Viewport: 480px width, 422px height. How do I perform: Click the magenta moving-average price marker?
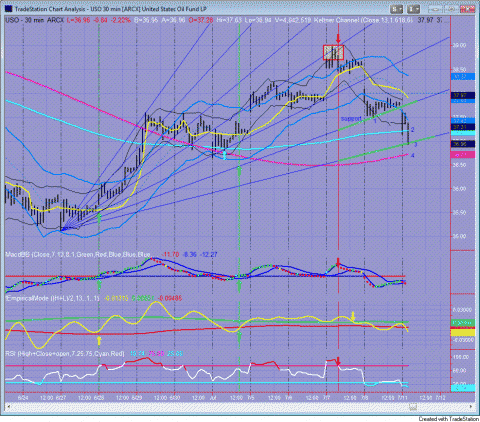pos(463,155)
